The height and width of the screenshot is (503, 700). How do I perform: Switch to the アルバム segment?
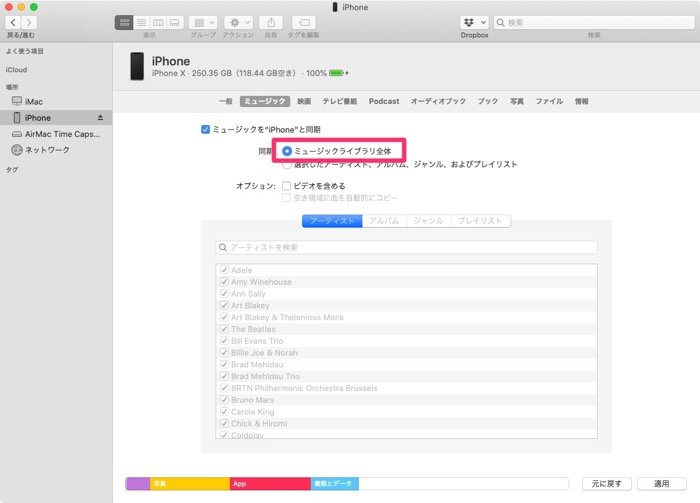[x=384, y=221]
